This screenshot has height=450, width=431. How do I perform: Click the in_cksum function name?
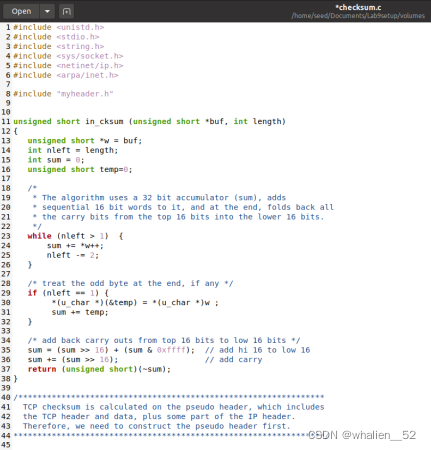[x=104, y=121]
